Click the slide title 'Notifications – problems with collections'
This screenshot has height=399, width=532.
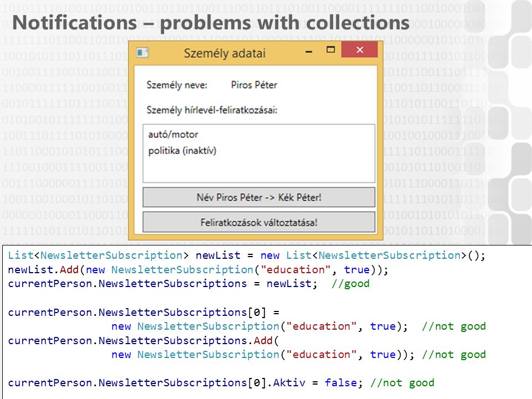(x=211, y=23)
